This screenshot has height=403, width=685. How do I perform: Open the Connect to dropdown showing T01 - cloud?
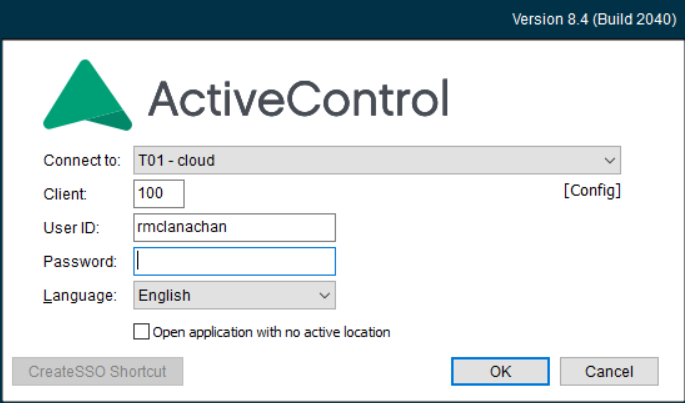[377, 160]
